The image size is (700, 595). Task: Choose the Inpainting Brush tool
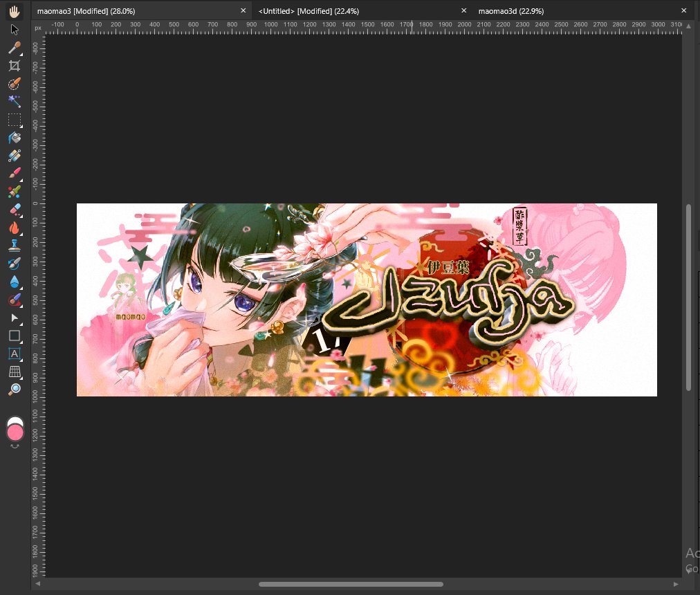click(x=15, y=300)
